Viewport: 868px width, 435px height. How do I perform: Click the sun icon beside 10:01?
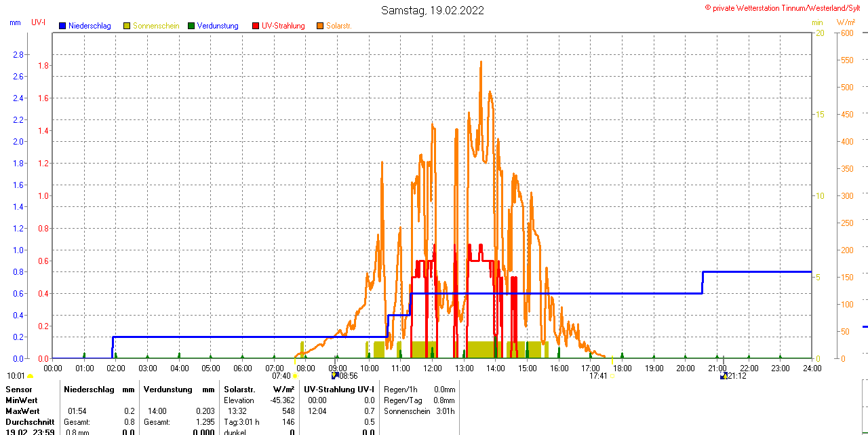click(31, 376)
